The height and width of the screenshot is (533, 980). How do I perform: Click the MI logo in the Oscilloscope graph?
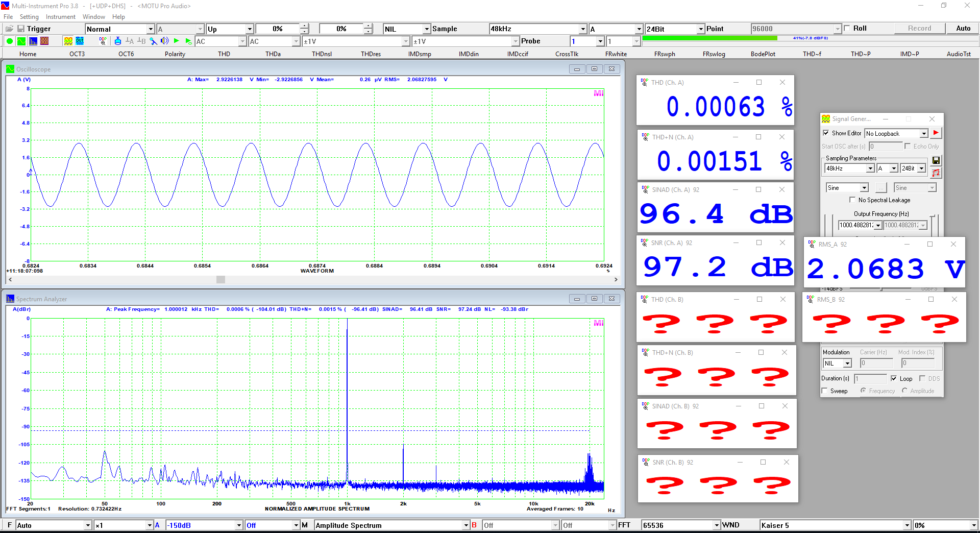tap(599, 93)
